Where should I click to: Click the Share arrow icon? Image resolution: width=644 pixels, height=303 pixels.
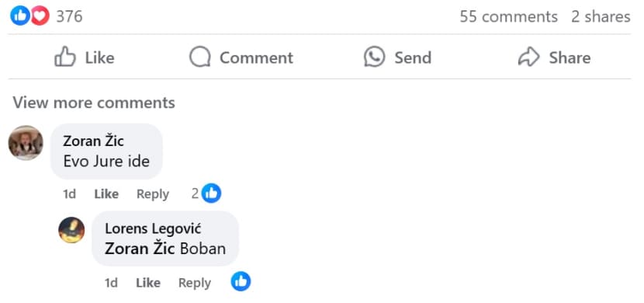click(528, 57)
